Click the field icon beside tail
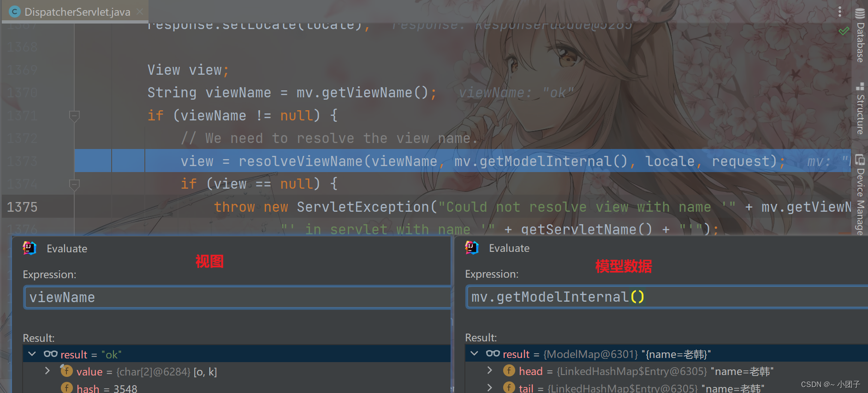 tap(509, 387)
